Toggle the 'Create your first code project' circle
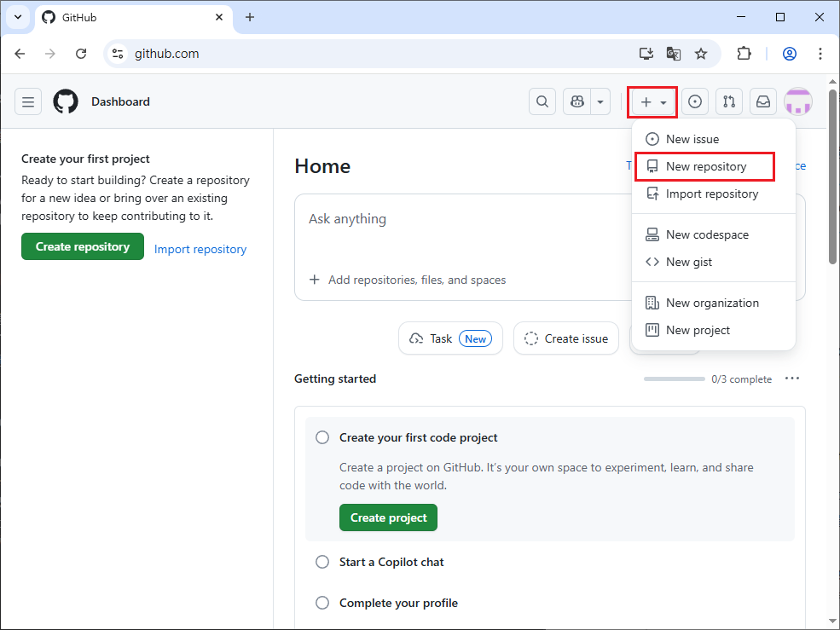840x630 pixels. (x=322, y=437)
